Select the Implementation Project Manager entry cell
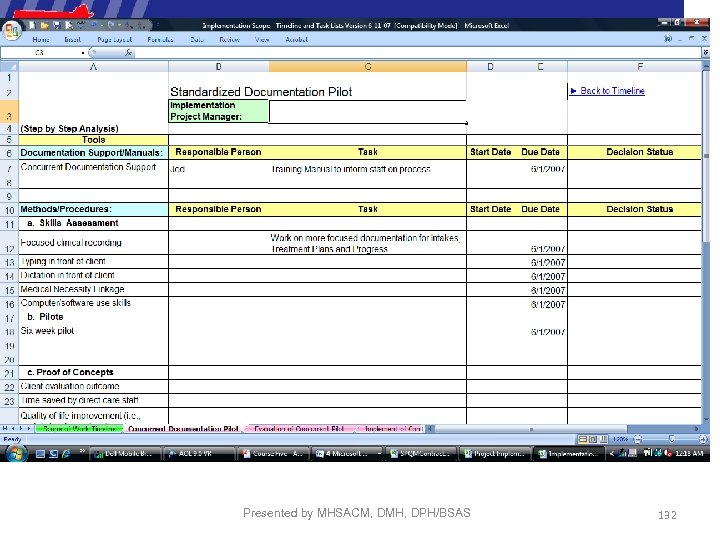The width and height of the screenshot is (720, 540). tap(368, 112)
